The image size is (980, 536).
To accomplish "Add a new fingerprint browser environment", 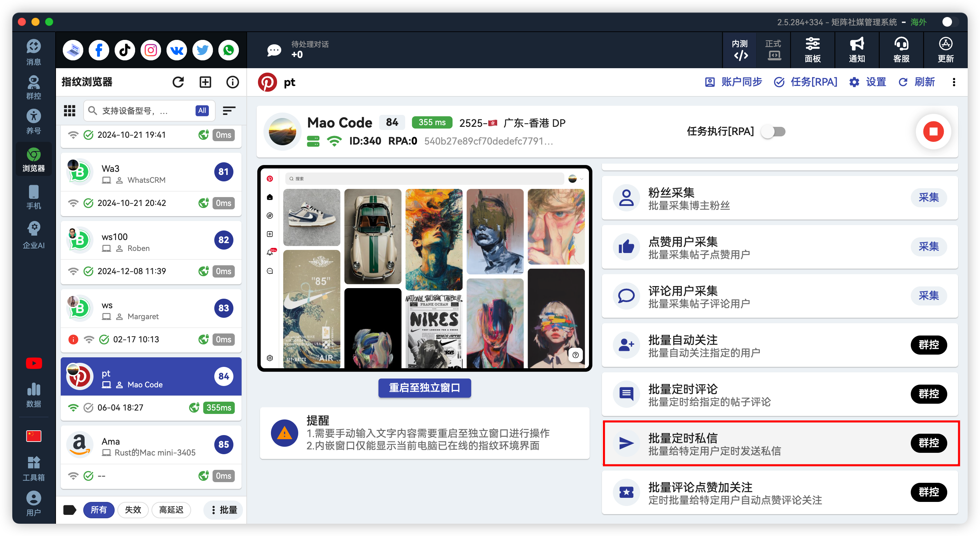I will point(205,82).
